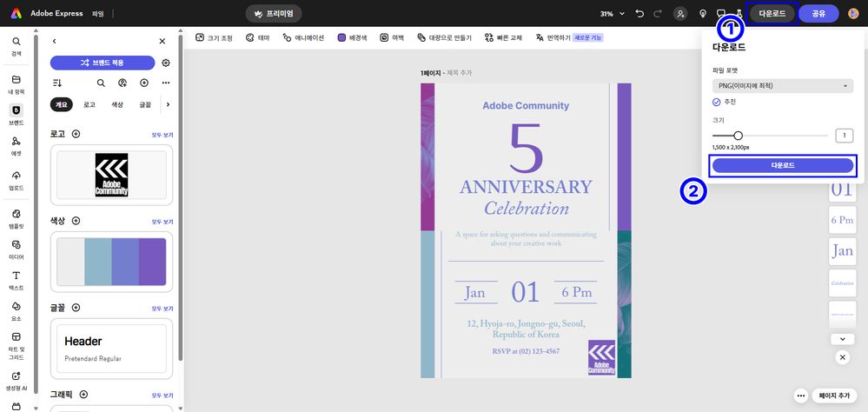Select the 브랜드 (Brand) sidebar icon
The height and width of the screenshot is (412, 868).
16,116
